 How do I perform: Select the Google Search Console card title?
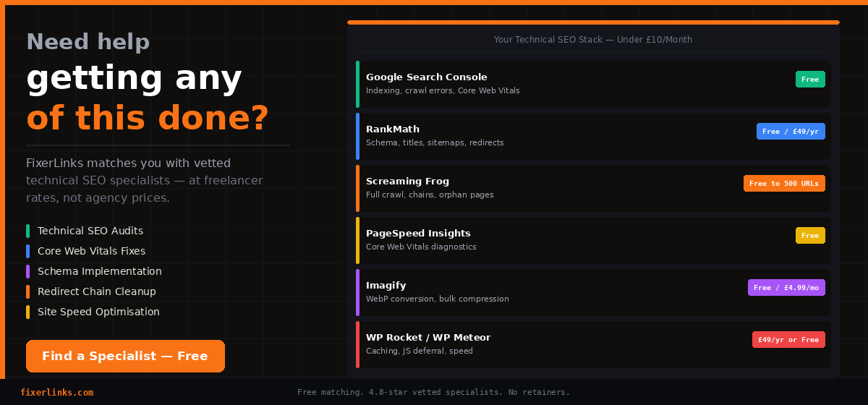coord(427,77)
